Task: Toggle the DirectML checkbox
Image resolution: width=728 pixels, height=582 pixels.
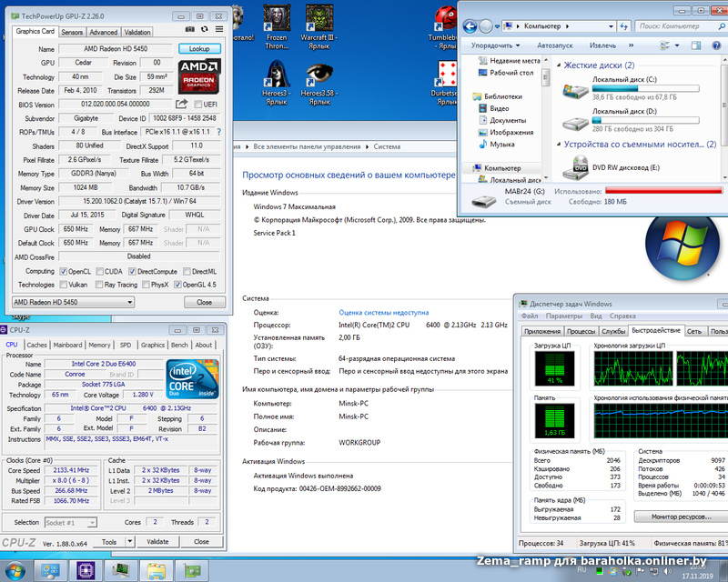Action: coord(187,272)
